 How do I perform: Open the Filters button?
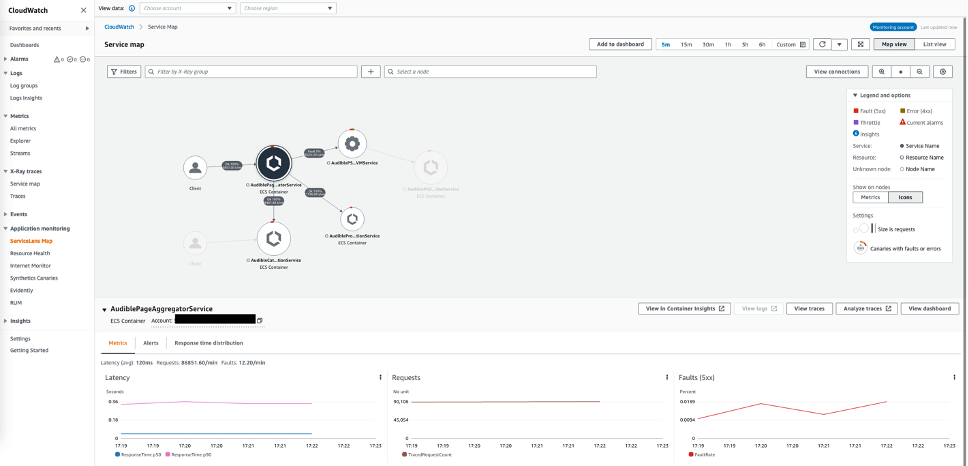click(x=124, y=72)
